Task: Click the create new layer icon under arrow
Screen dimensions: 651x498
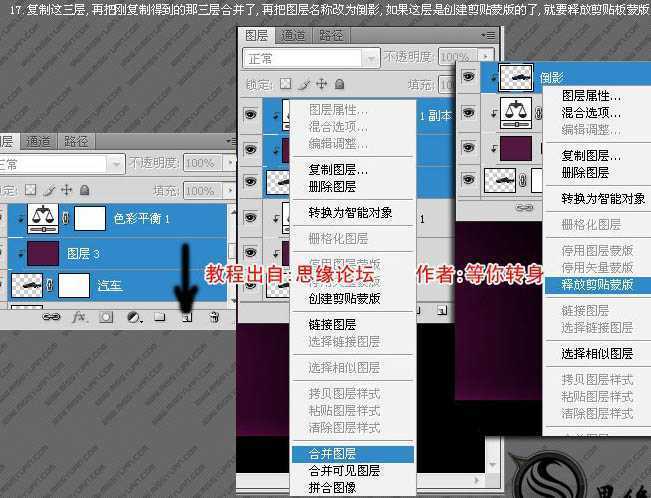Action: [x=187, y=318]
